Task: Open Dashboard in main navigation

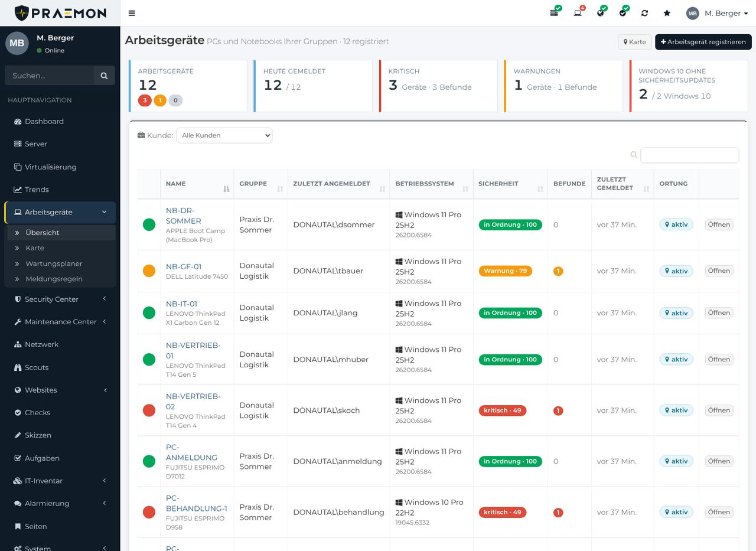Action: tap(60, 121)
